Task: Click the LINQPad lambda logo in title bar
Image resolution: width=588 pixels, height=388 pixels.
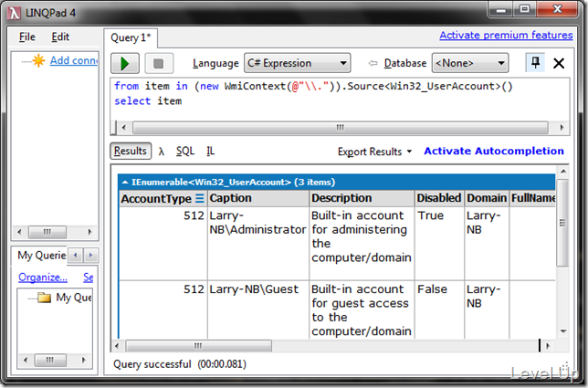Action: tap(14, 13)
